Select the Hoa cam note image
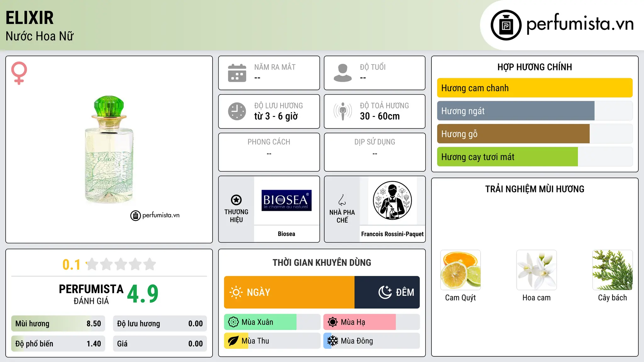Image resolution: width=644 pixels, height=362 pixels. pos(536,270)
